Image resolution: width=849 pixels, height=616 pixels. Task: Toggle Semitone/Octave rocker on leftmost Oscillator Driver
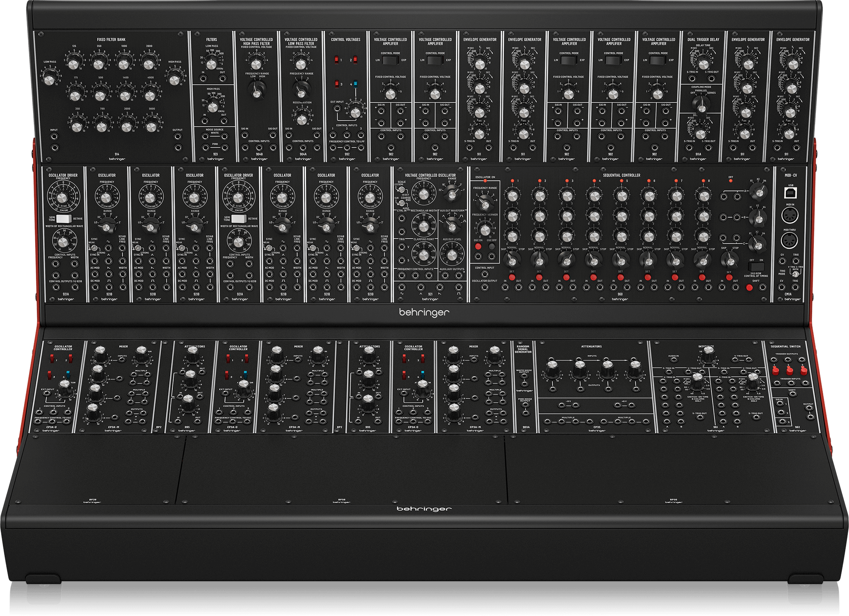pyautogui.click(x=64, y=218)
